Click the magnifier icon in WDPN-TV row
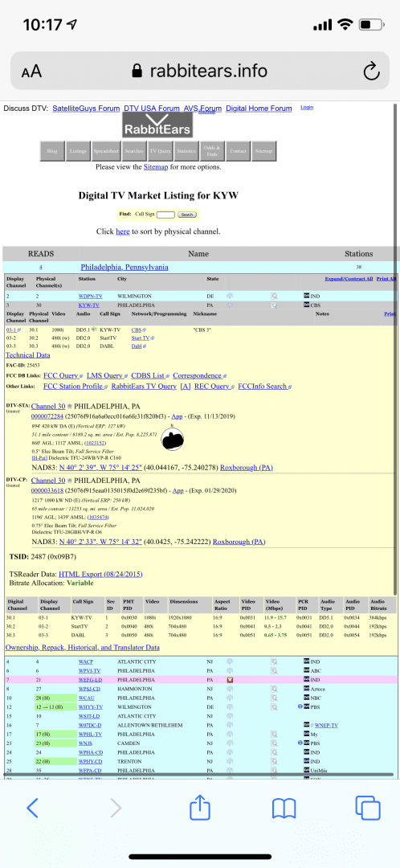The height and width of the screenshot is (868, 400). pyautogui.click(x=274, y=296)
